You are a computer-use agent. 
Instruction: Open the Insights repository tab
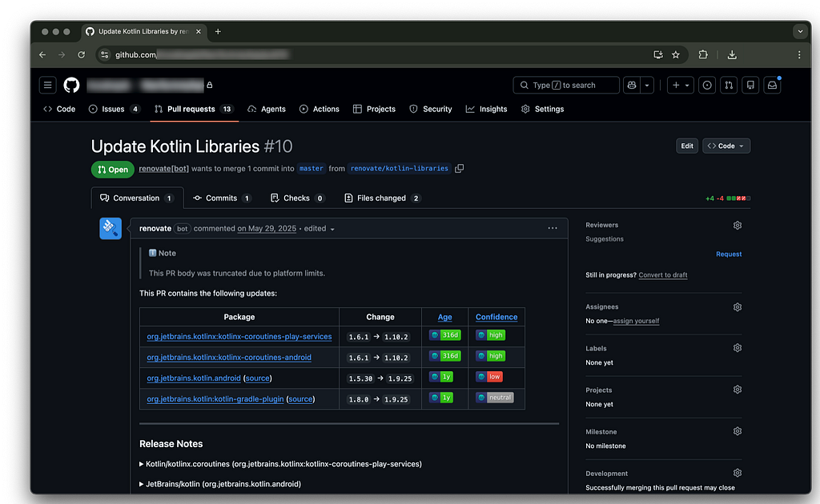(x=486, y=109)
